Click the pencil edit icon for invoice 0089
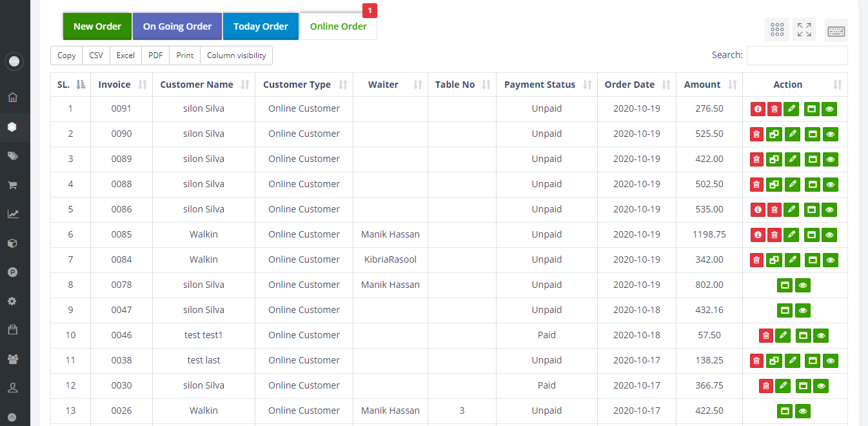868x426 pixels. [x=793, y=159]
